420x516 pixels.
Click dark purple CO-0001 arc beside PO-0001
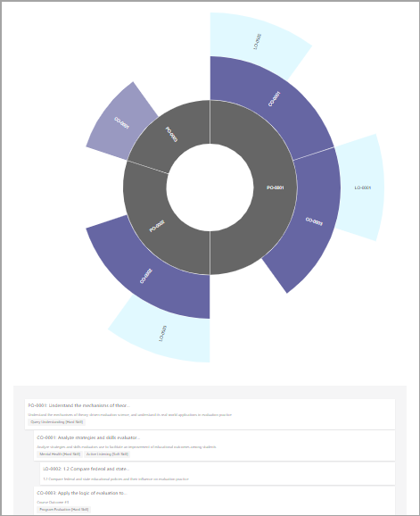(274, 99)
